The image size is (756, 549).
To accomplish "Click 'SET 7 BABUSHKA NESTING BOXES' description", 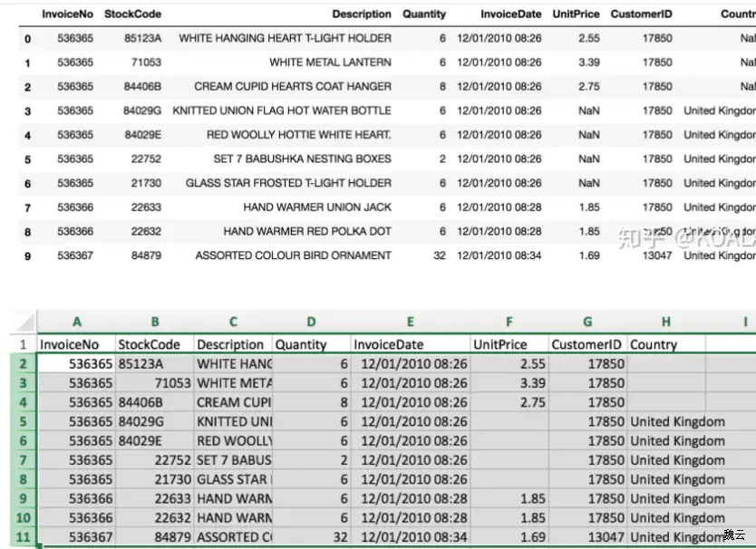I will coord(302,159).
